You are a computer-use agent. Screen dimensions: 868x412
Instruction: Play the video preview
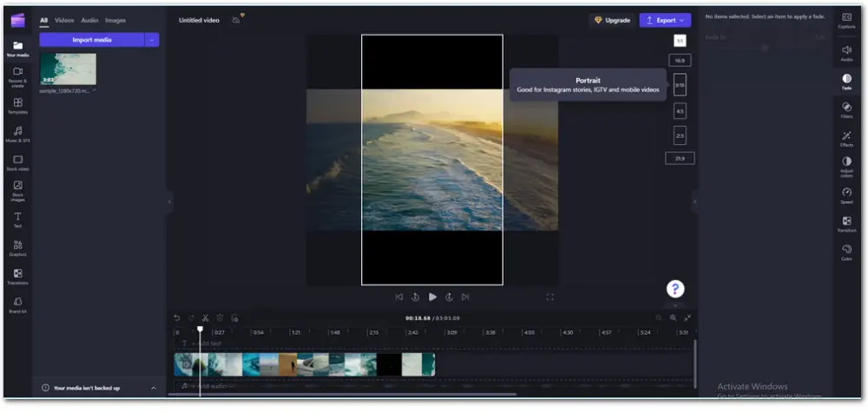pyautogui.click(x=432, y=297)
